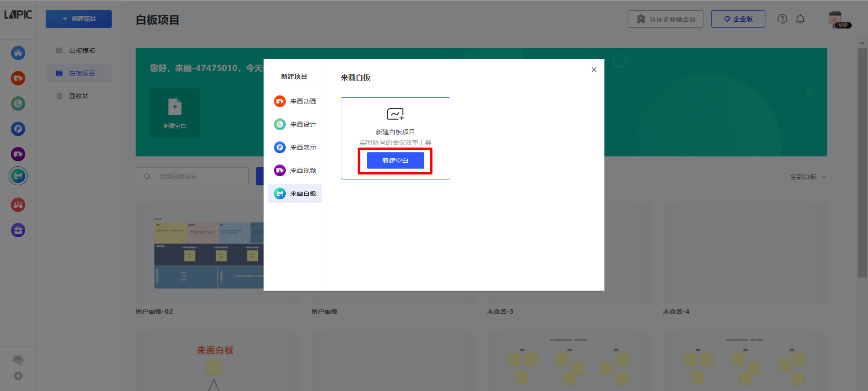
Task: Open the orange animation icon in sidebar
Action: click(x=18, y=78)
